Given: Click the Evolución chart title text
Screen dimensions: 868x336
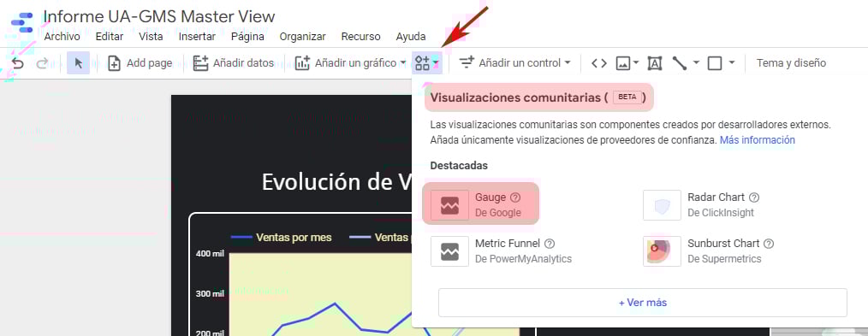Looking at the screenshot, I should 336,182.
